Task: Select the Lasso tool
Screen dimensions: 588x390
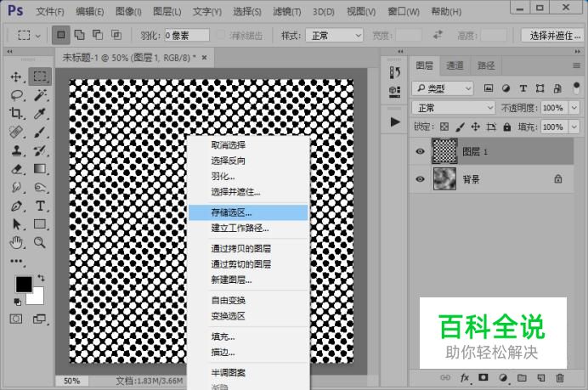Action: (x=16, y=95)
